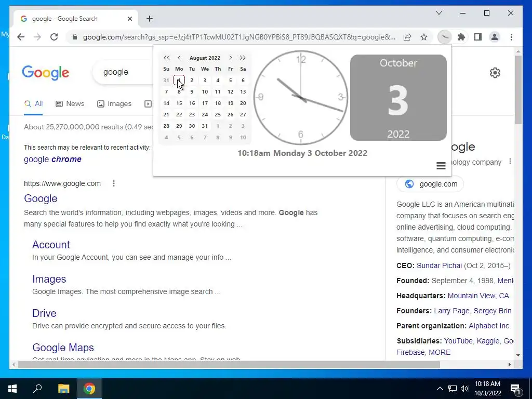Open notification center in taskbar
The image size is (532, 399).
pos(516,389)
